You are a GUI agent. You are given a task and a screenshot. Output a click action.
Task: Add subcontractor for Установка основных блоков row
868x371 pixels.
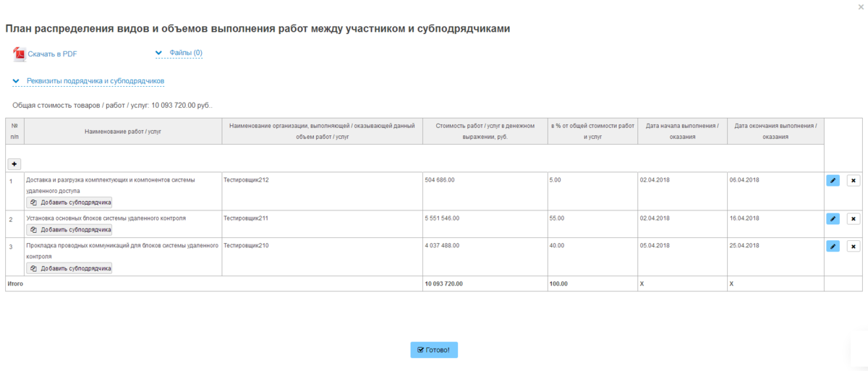coord(70,230)
